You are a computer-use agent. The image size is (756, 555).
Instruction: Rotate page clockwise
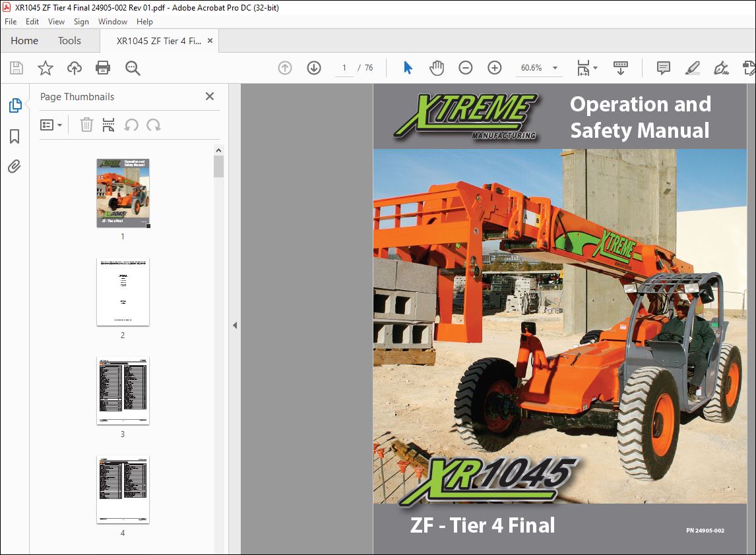click(x=154, y=125)
